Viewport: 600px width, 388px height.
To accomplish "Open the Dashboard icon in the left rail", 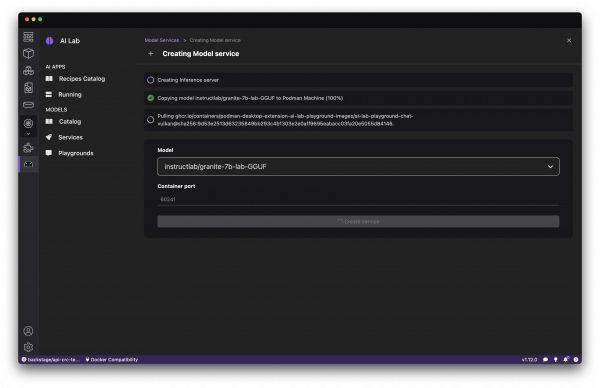I will point(28,37).
